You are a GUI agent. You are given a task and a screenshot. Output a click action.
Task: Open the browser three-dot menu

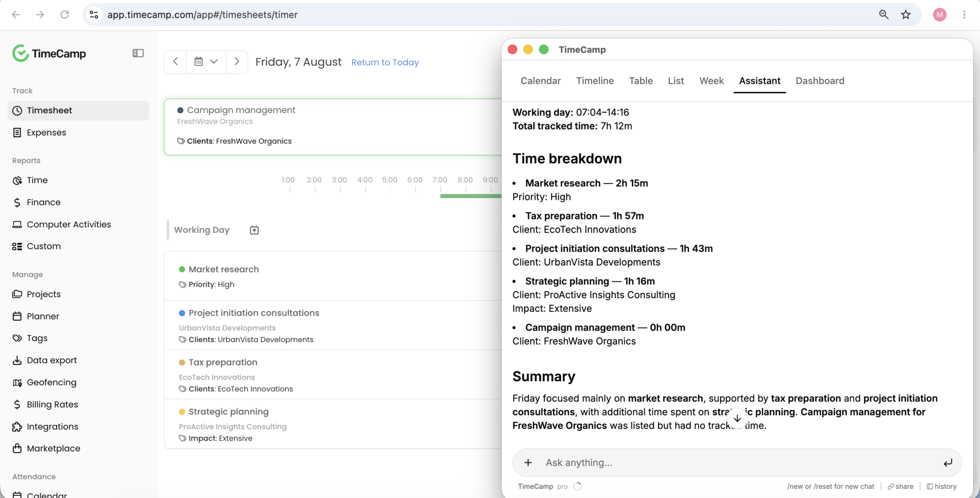pyautogui.click(x=964, y=15)
